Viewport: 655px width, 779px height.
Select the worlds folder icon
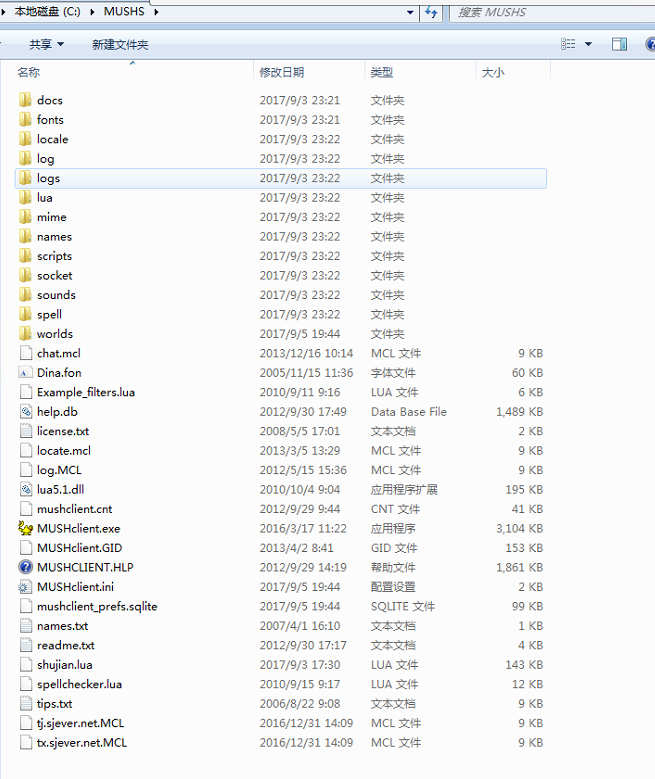pos(25,333)
